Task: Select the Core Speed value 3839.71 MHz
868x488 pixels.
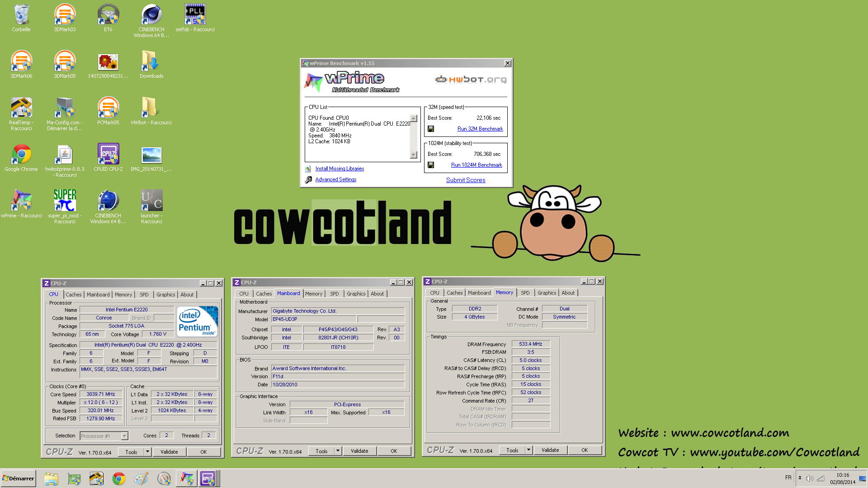Action: coord(101,394)
